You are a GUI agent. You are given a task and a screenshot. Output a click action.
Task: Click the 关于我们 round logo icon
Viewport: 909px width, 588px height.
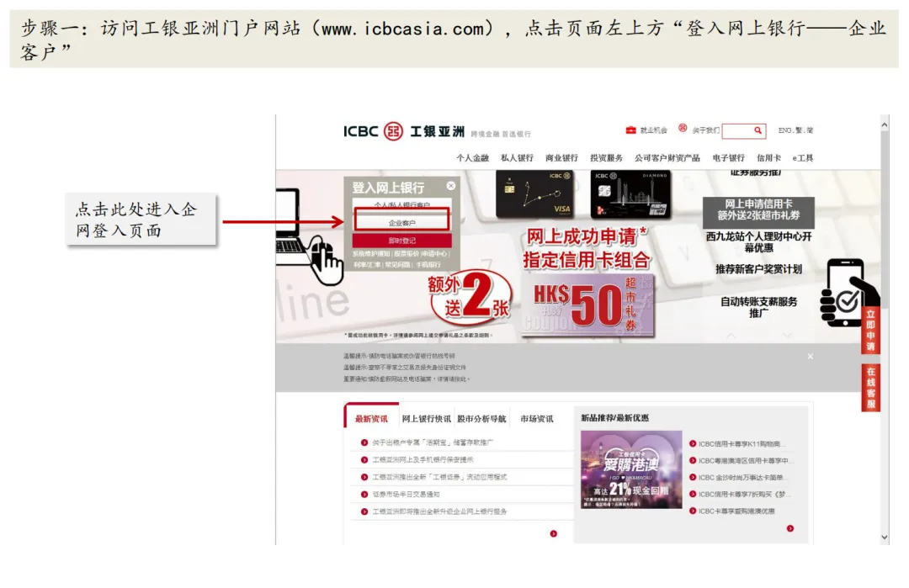pyautogui.click(x=683, y=130)
